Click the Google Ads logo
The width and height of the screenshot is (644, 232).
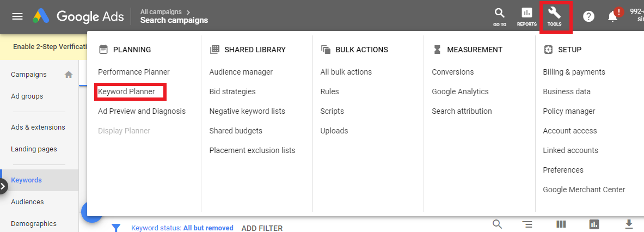[78, 16]
